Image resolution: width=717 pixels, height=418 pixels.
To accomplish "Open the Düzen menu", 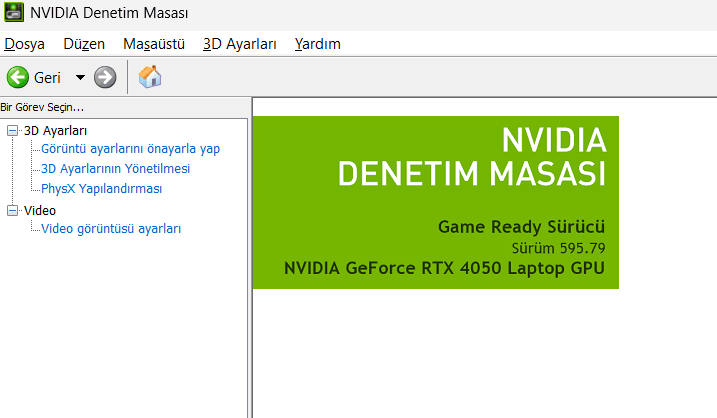I will click(84, 44).
